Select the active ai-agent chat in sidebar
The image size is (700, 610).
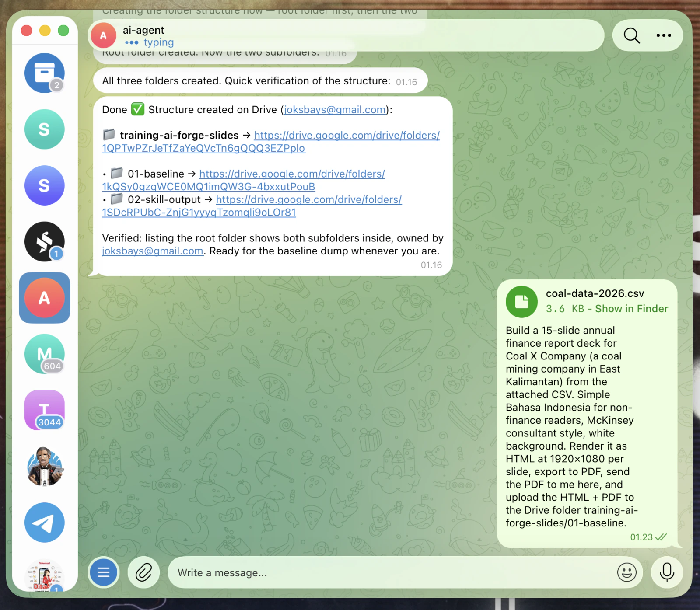(x=44, y=298)
